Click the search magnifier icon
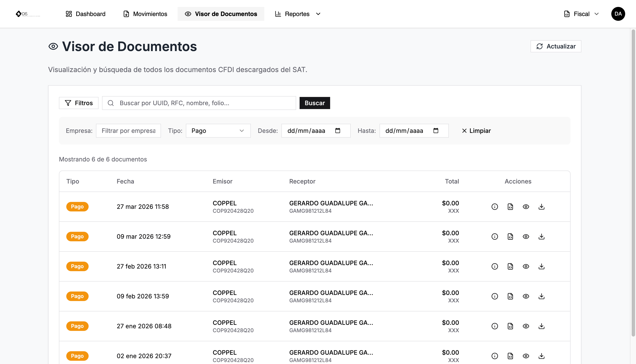Image resolution: width=636 pixels, height=364 pixels. (x=111, y=103)
